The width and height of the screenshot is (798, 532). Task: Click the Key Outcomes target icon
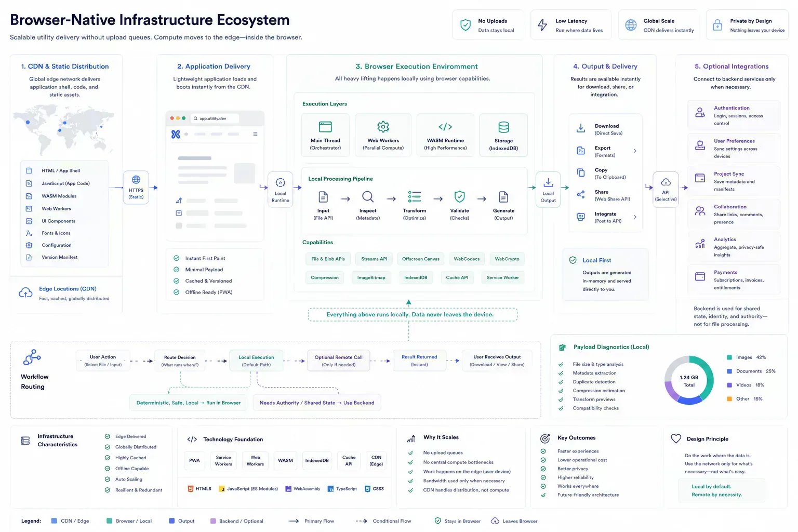point(545,438)
